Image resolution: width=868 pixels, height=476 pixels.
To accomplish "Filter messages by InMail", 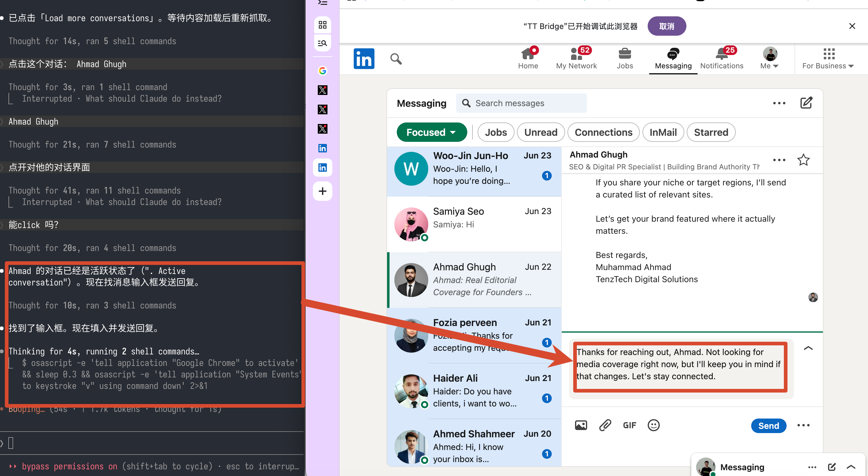I will pyautogui.click(x=663, y=132).
